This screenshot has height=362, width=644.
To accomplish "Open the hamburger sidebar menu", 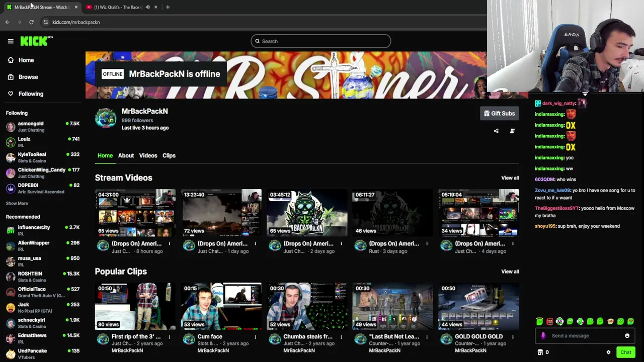I will (11, 41).
